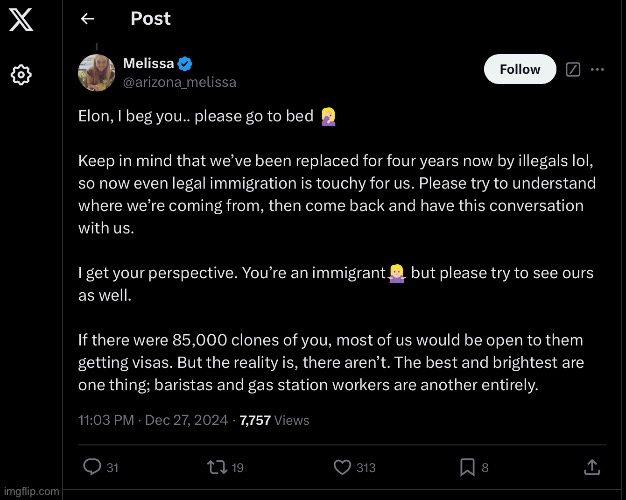
Task: Click the blue verified badge
Action: tap(185, 64)
